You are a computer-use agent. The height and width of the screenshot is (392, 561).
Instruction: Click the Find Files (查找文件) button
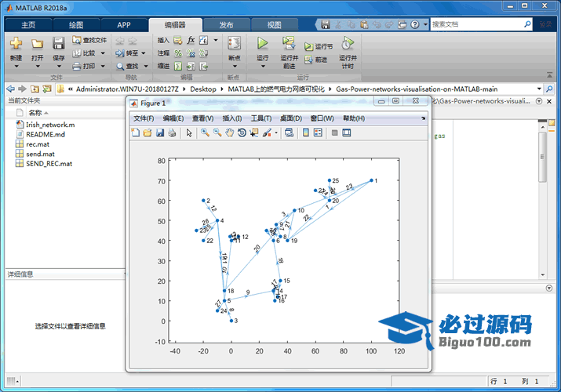[89, 40]
